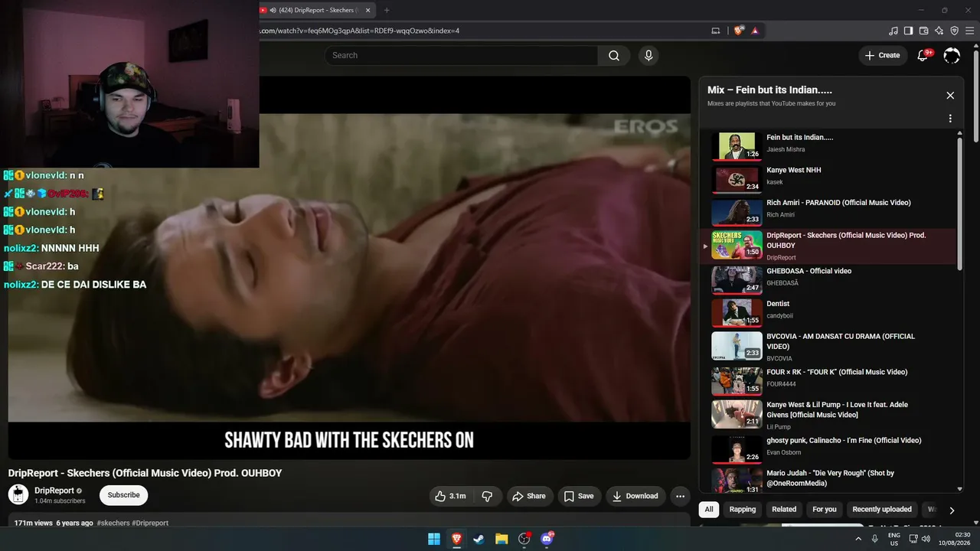Open Brave Leo AI sparkle icon
980x551 pixels.
tap(939, 31)
